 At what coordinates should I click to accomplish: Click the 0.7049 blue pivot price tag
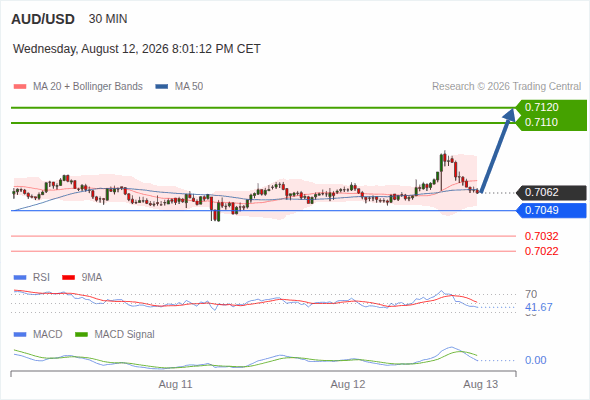551,210
